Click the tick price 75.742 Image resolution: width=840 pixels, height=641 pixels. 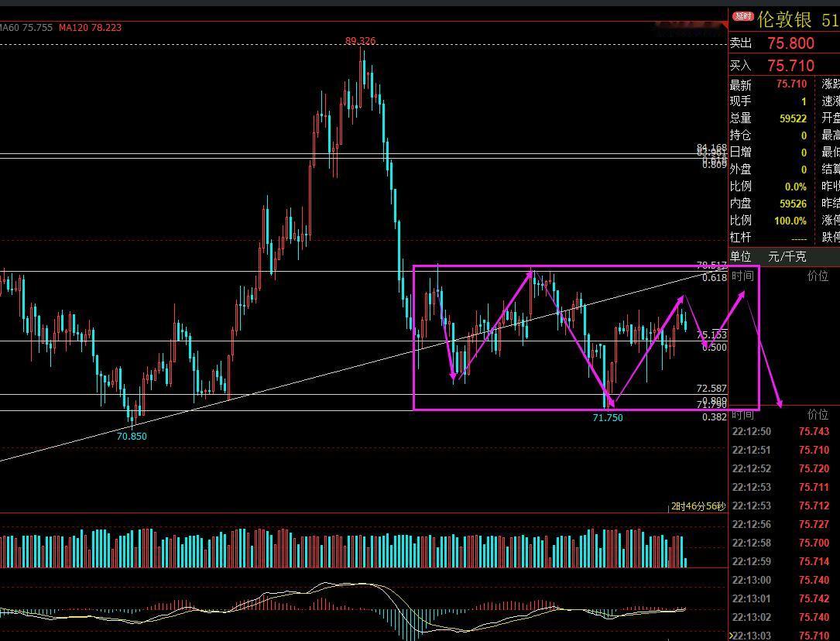(814, 598)
